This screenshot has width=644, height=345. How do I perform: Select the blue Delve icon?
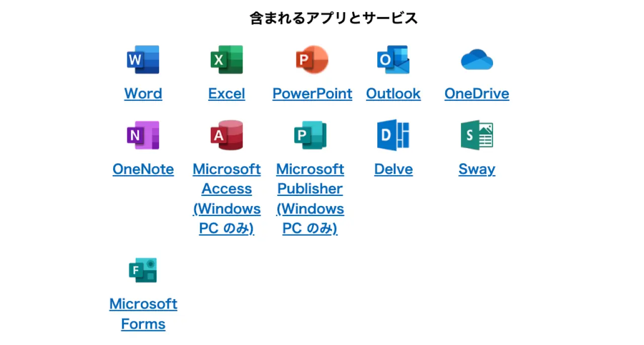click(393, 135)
